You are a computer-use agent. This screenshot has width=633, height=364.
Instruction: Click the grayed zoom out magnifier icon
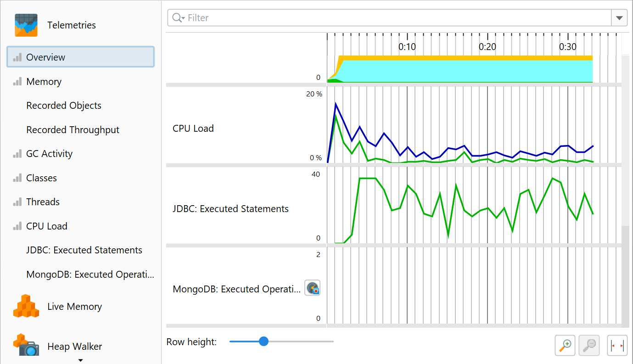point(589,345)
